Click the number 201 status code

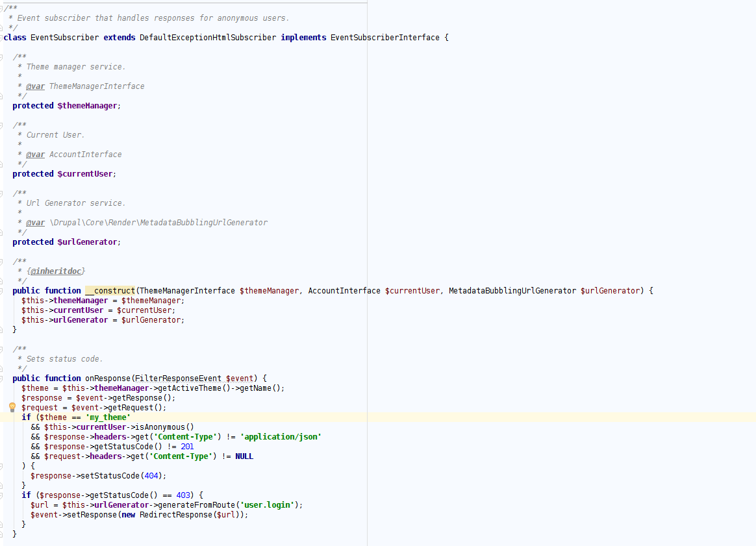(x=187, y=447)
